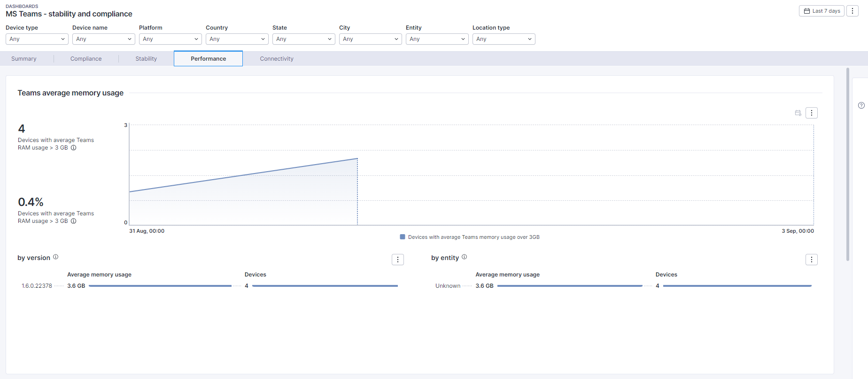Click the vertical page scrollbar
Screen dimensions: 868x379
(848, 165)
